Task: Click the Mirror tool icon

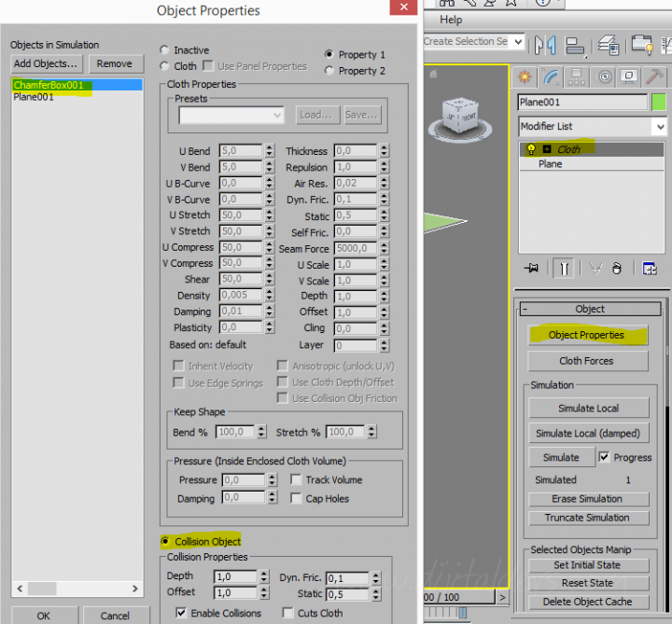Action: click(x=548, y=44)
